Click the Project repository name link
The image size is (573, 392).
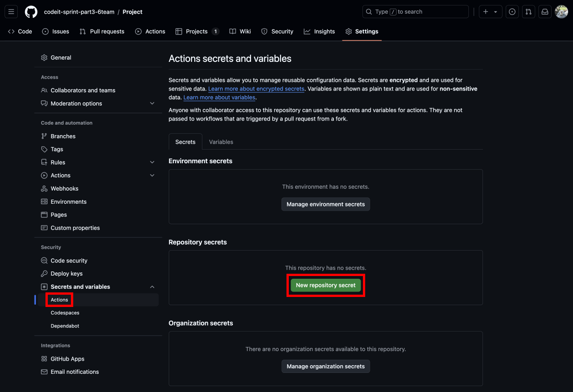(132, 12)
